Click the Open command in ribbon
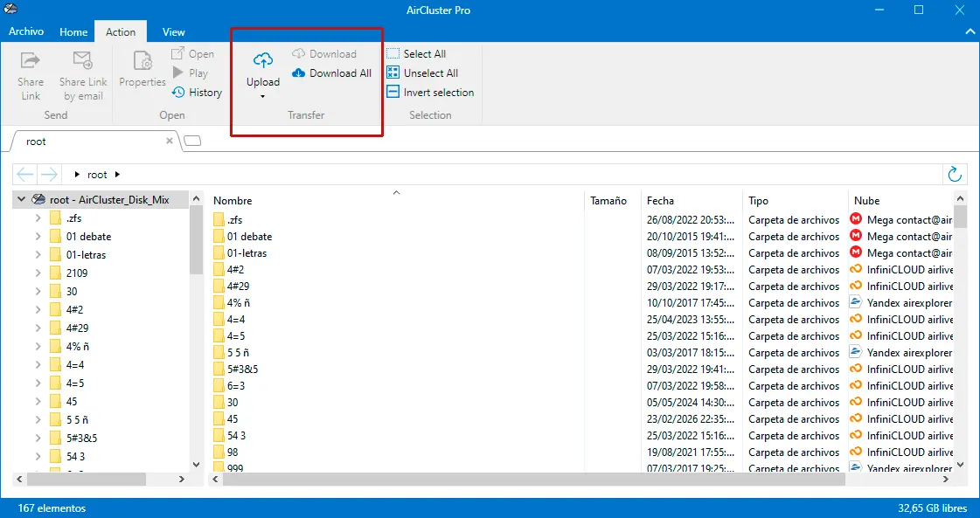The image size is (980, 518). 192,54
